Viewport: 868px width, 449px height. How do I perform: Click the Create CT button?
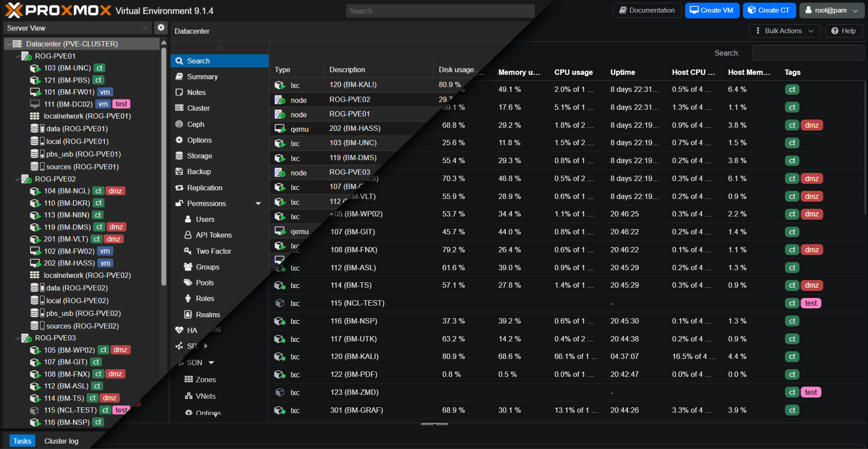769,10
